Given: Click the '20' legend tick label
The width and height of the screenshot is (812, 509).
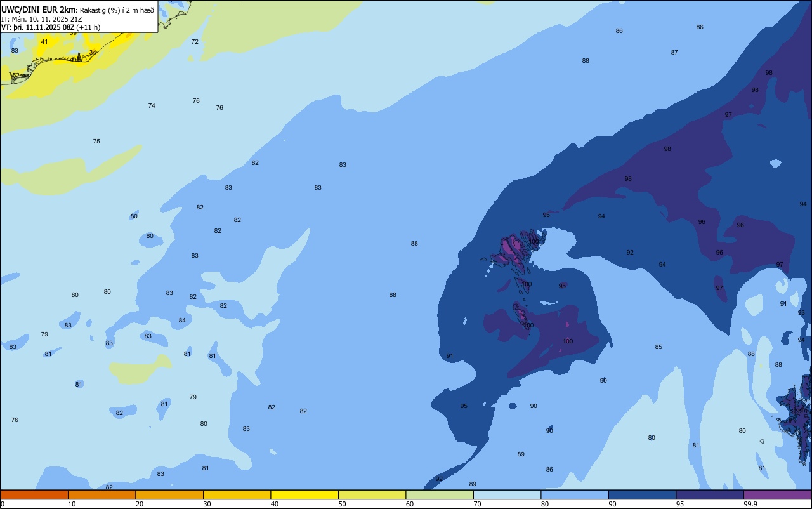Looking at the screenshot, I should tap(139, 504).
